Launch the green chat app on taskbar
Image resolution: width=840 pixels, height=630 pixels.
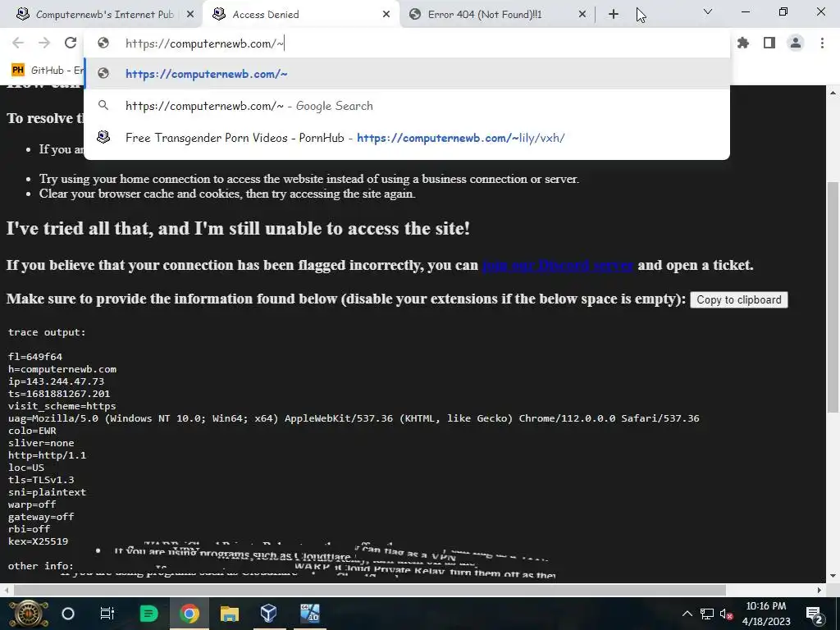(148, 614)
